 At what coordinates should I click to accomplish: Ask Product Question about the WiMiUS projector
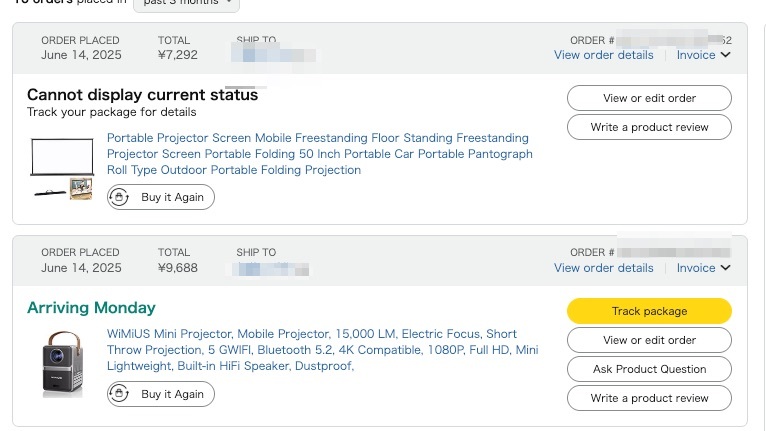(649, 369)
